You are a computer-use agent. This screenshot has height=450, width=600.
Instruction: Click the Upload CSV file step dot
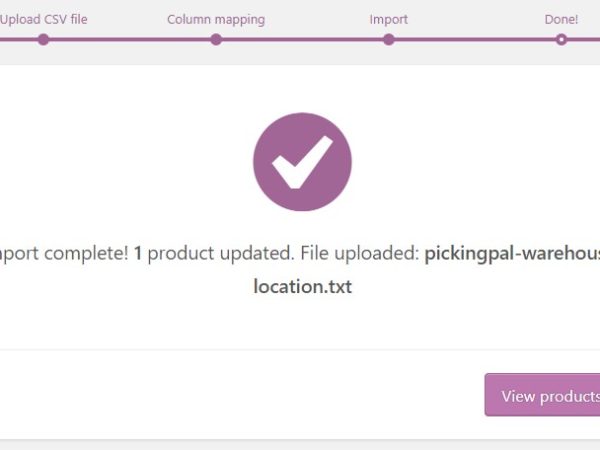pos(43,40)
